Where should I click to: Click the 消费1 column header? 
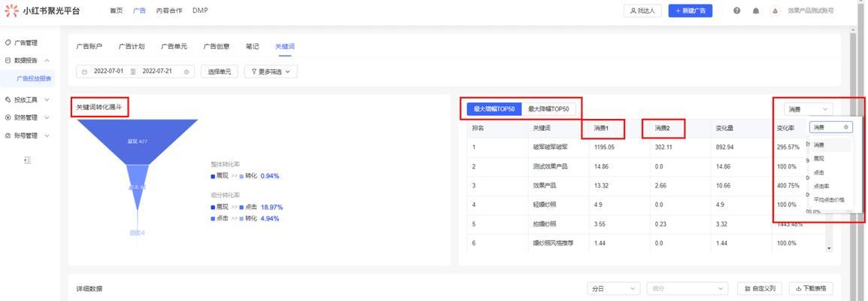[602, 128]
